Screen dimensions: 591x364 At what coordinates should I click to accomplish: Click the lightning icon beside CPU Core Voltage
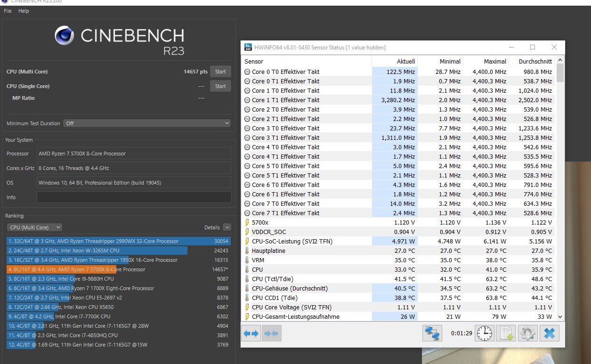[247, 307]
